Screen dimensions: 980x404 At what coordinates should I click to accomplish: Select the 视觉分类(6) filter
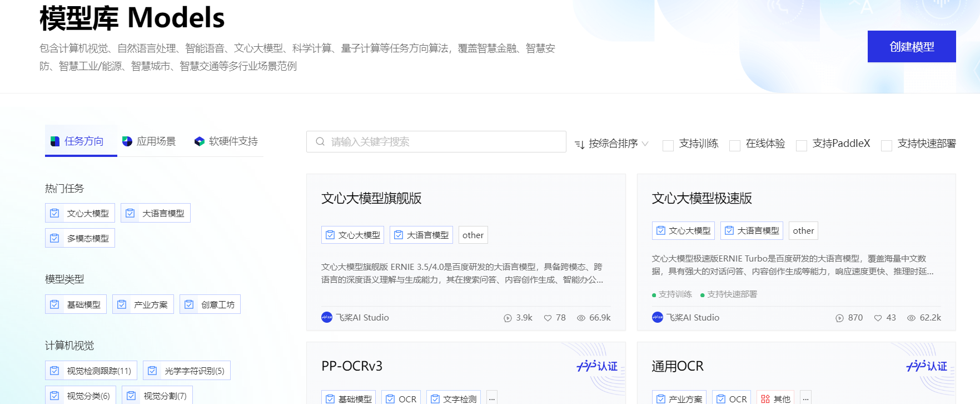click(x=81, y=395)
